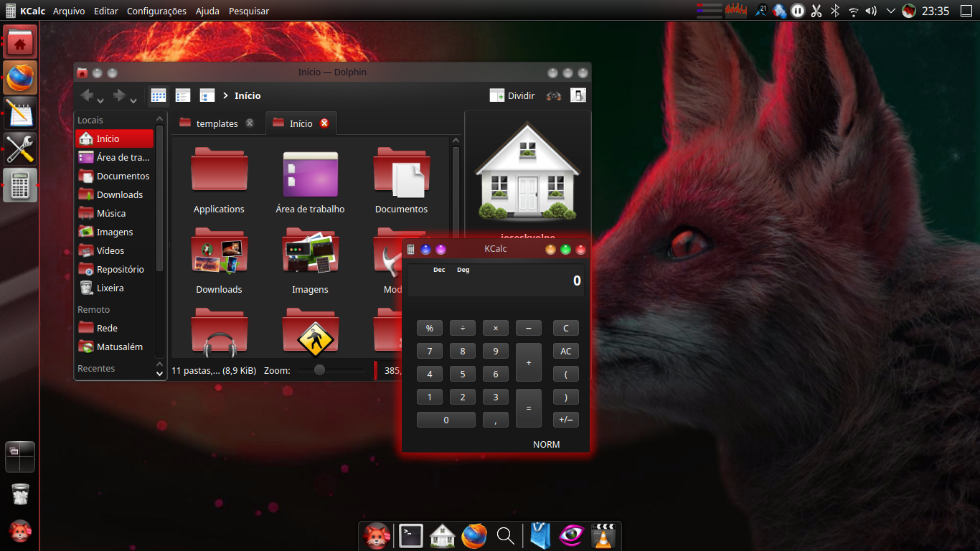This screenshot has width=980, height=551.
Task: Toggle the sign with the +/− key
Action: coord(565,420)
